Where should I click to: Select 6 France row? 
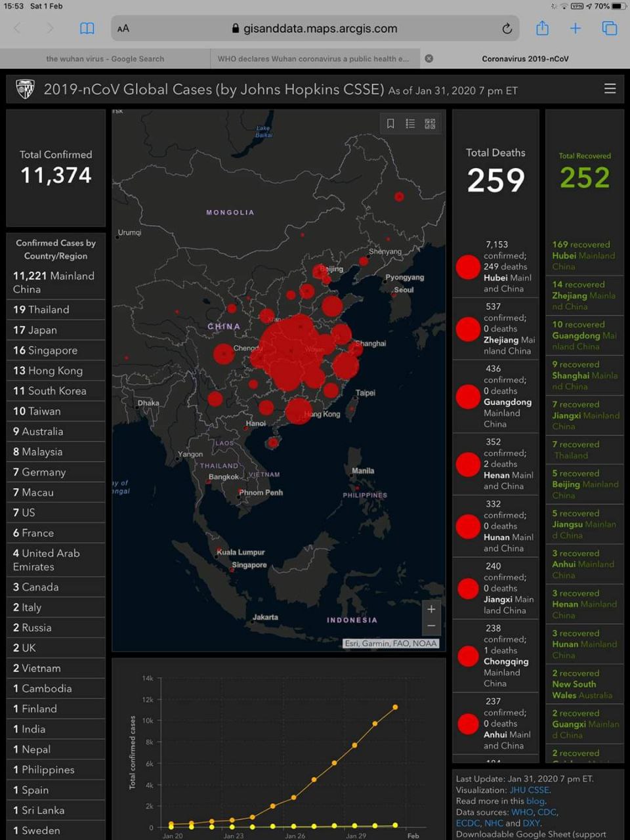point(56,533)
